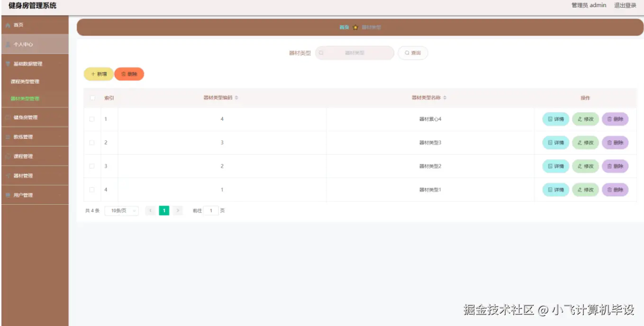This screenshot has width=644, height=326.
Task: Select 器材类型管理 submenu item
Action: click(x=35, y=99)
